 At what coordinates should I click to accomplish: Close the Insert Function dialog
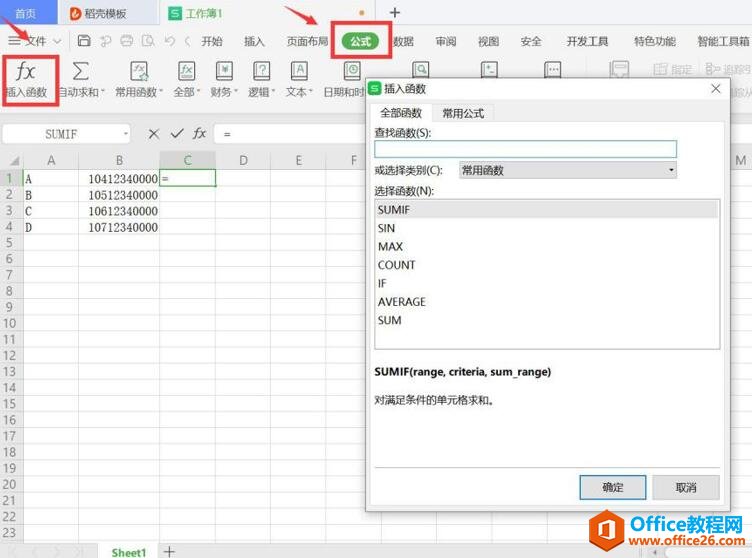coord(716,89)
